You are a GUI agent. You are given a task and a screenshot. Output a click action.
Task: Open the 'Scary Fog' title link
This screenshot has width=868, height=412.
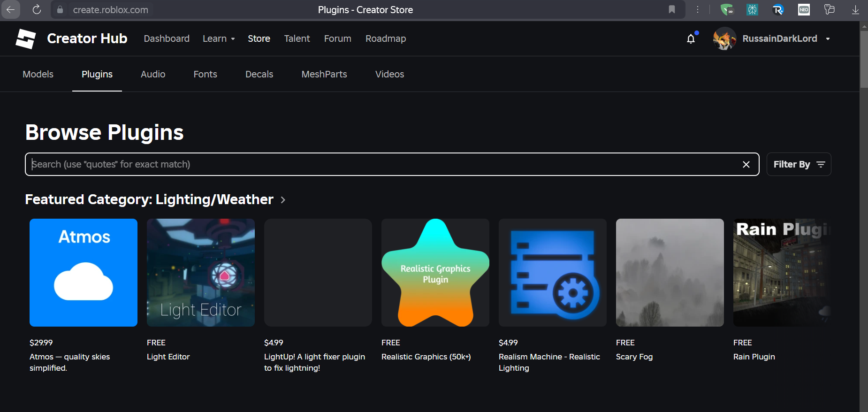pyautogui.click(x=634, y=357)
